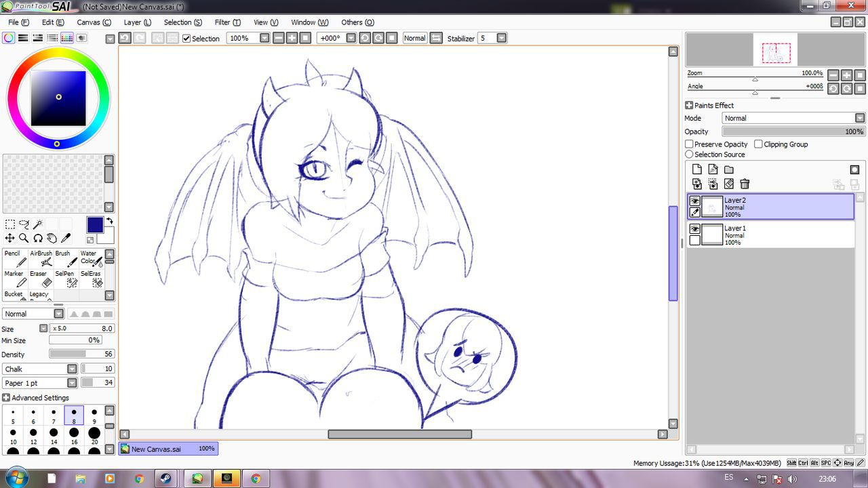The width and height of the screenshot is (868, 488).
Task: Open the File menu
Action: coord(18,22)
